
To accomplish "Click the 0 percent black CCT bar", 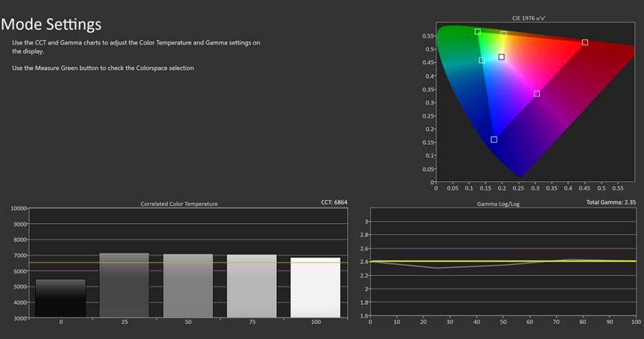I will coord(60,298).
